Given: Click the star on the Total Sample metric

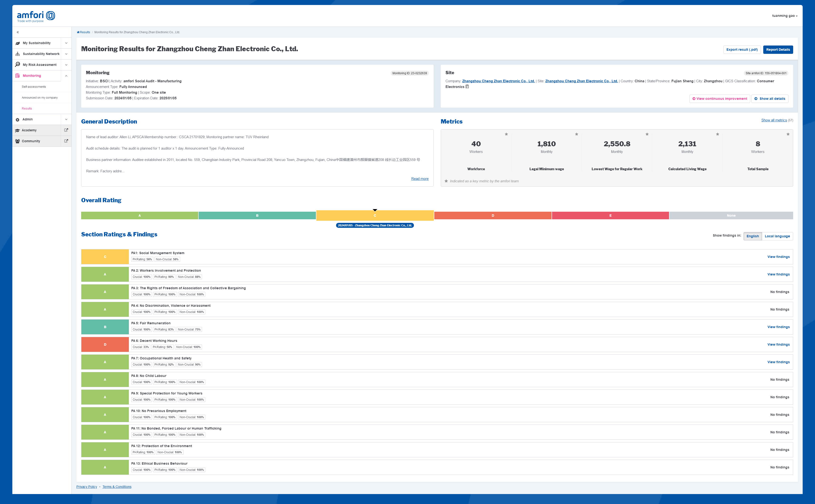Looking at the screenshot, I should [788, 134].
